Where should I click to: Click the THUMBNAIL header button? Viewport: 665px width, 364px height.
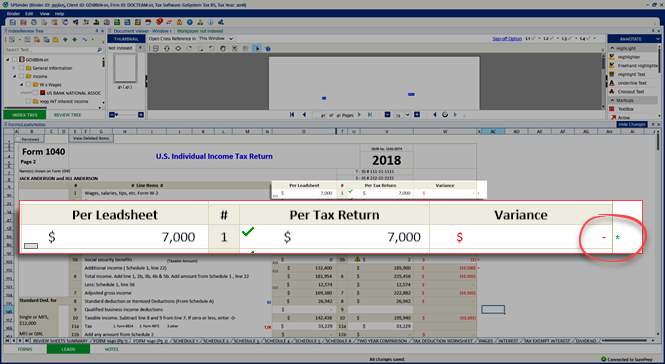click(126, 39)
